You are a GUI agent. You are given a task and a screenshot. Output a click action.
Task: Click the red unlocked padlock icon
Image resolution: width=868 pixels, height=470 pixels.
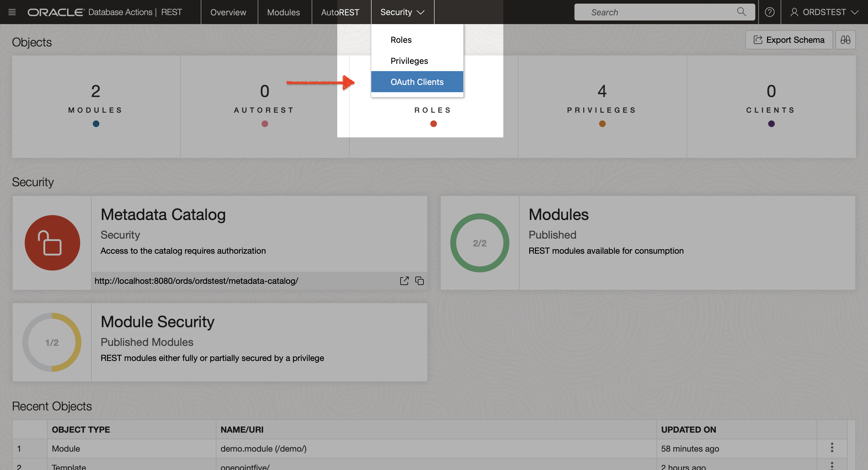pyautogui.click(x=52, y=243)
